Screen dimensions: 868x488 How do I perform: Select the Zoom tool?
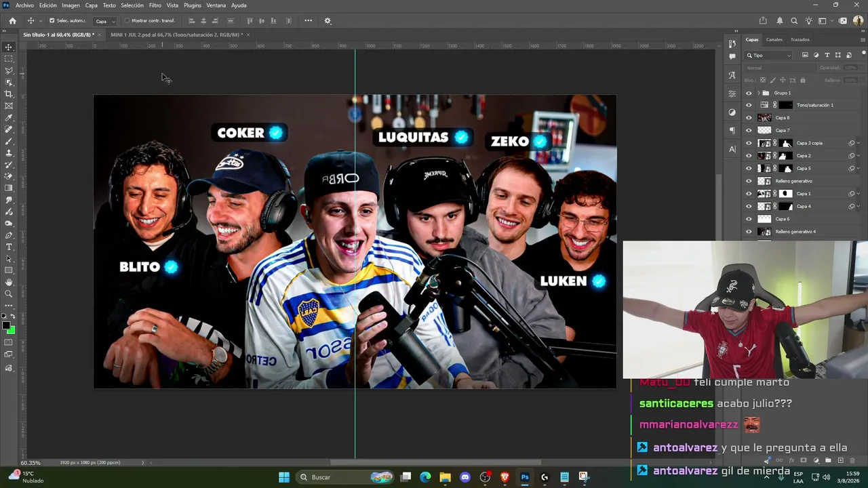pyautogui.click(x=9, y=294)
